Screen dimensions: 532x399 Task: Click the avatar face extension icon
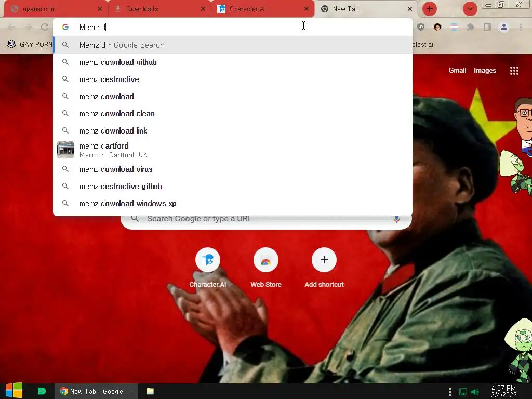click(437, 27)
